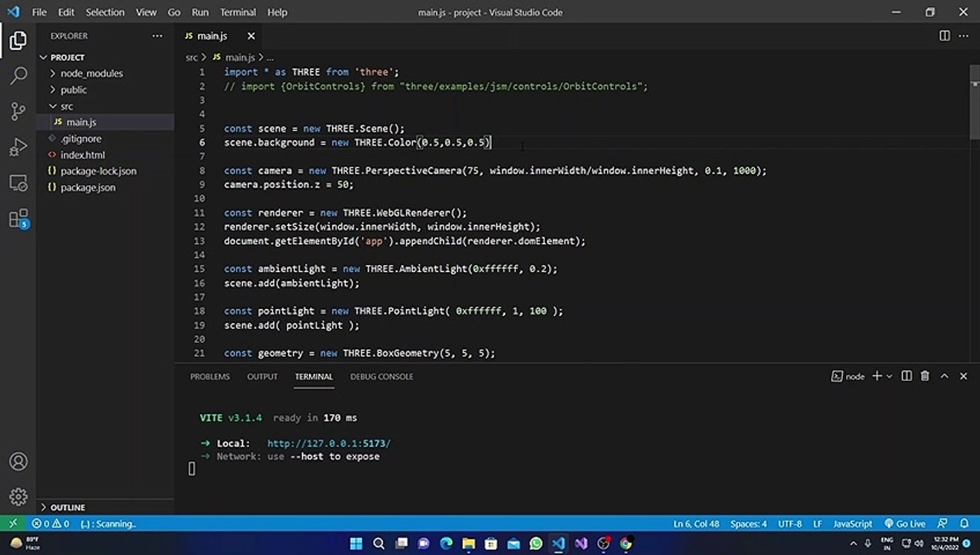Click Go Live in status bar

click(904, 523)
